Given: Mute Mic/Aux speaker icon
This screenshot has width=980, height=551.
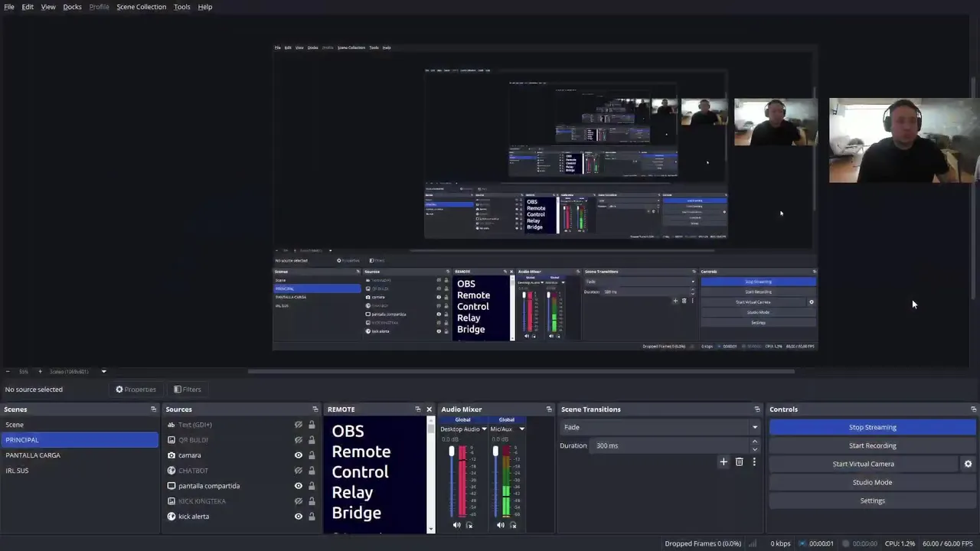Looking at the screenshot, I should coord(501,525).
